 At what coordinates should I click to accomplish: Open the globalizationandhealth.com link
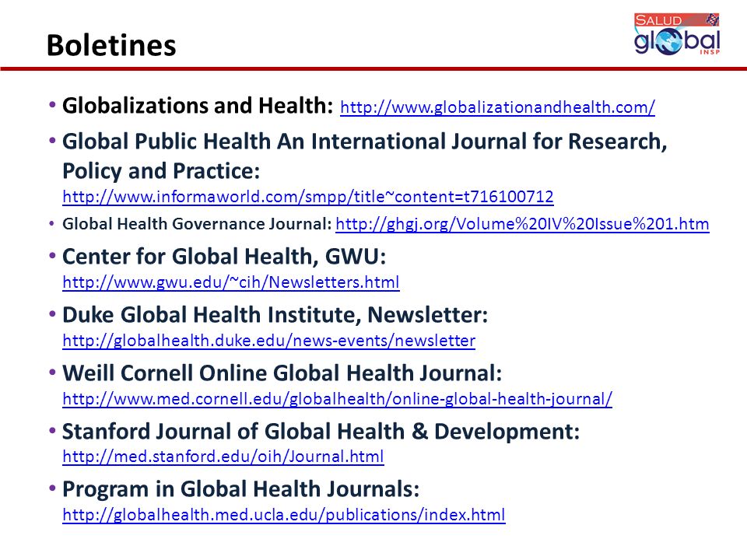(497, 107)
